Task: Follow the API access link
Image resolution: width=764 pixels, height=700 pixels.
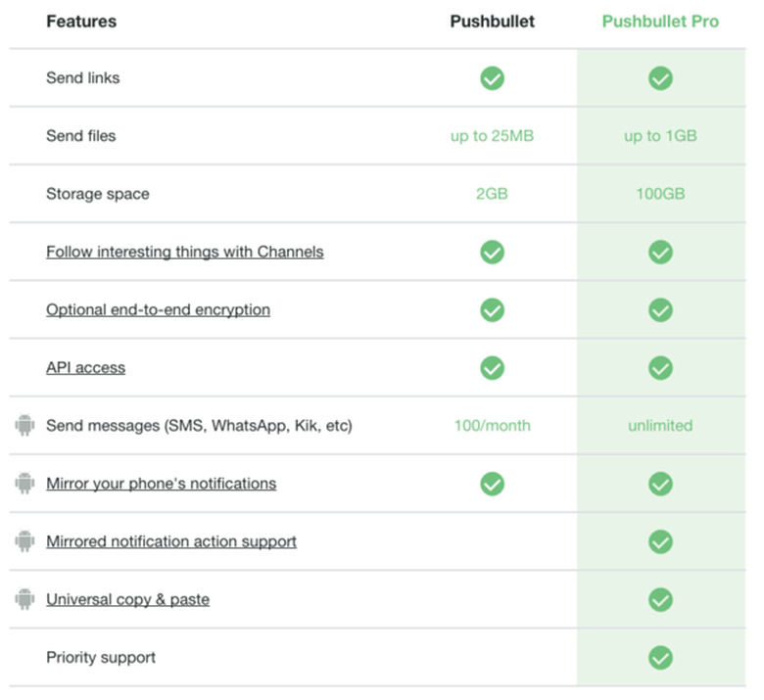Action: click(x=85, y=368)
